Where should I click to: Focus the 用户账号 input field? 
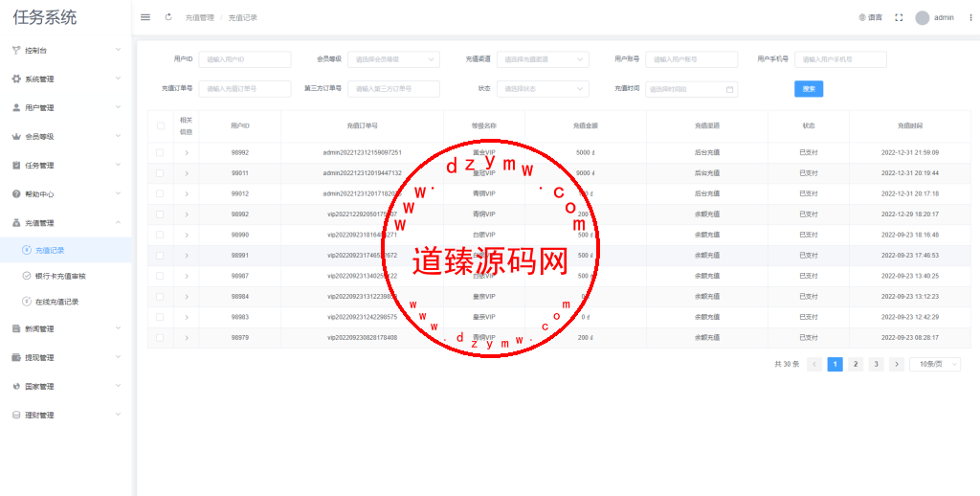(x=692, y=59)
